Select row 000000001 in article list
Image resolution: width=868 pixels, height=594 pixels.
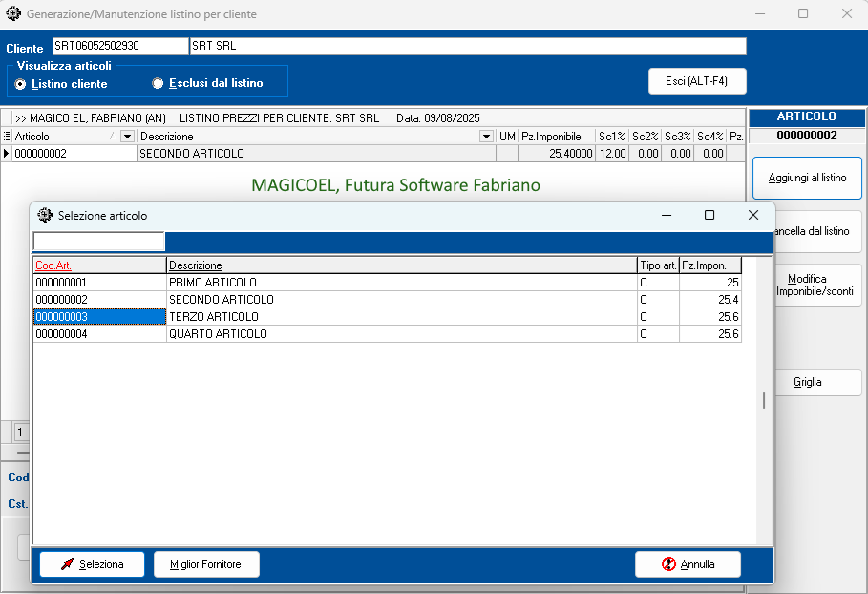point(387,283)
